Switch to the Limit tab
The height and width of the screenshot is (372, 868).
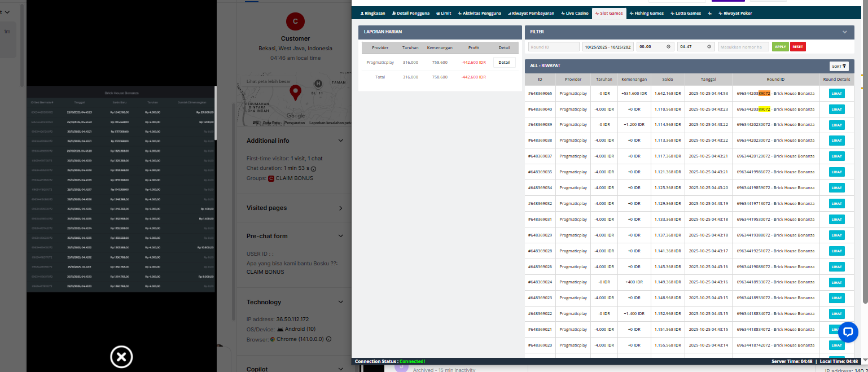[444, 13]
